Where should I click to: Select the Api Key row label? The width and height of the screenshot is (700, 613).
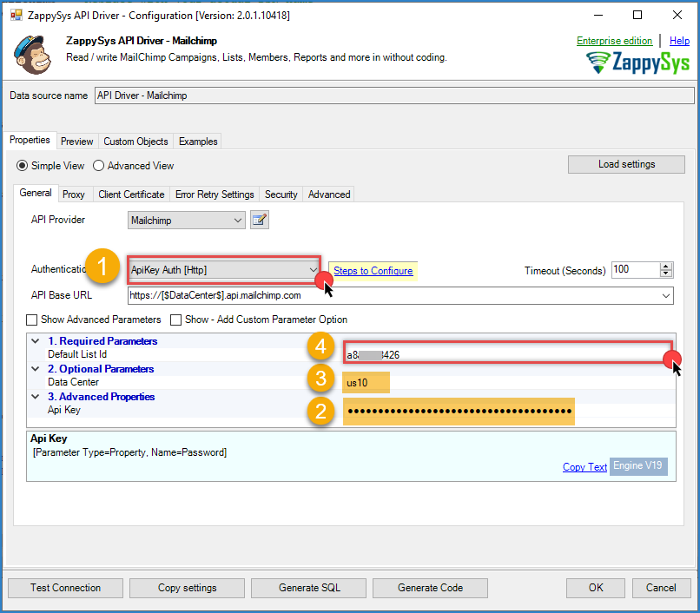(64, 410)
